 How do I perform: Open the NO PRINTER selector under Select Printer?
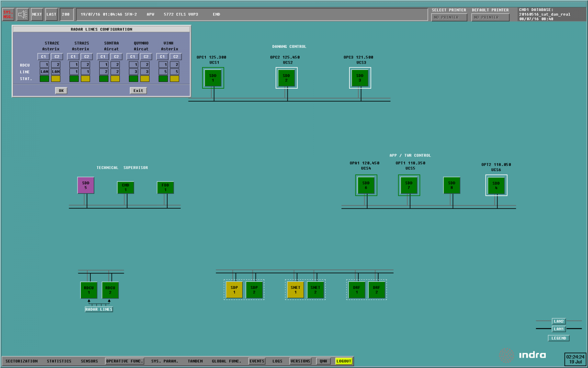449,17
